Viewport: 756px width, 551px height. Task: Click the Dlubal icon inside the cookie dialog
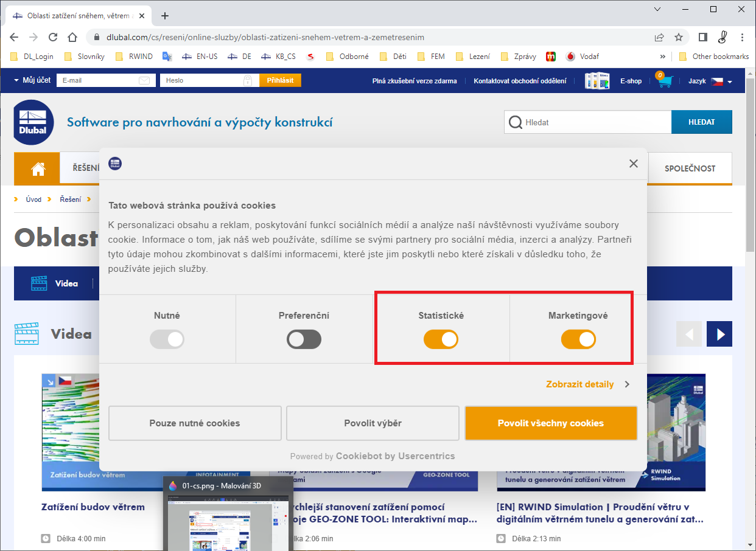point(115,164)
